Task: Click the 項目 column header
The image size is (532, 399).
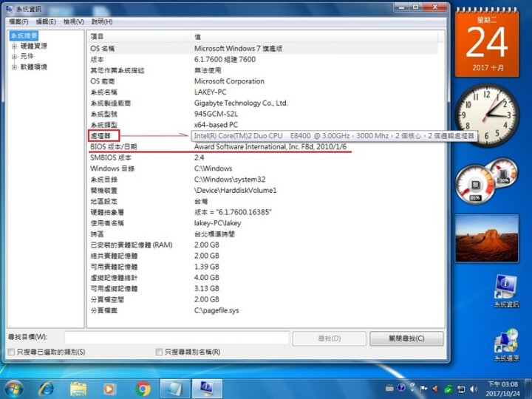Action: [139, 37]
